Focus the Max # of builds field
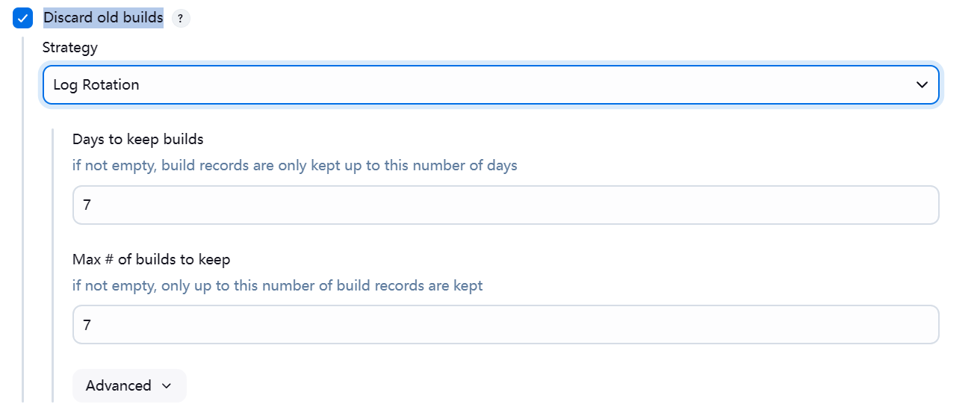980x413 pixels. tap(505, 324)
